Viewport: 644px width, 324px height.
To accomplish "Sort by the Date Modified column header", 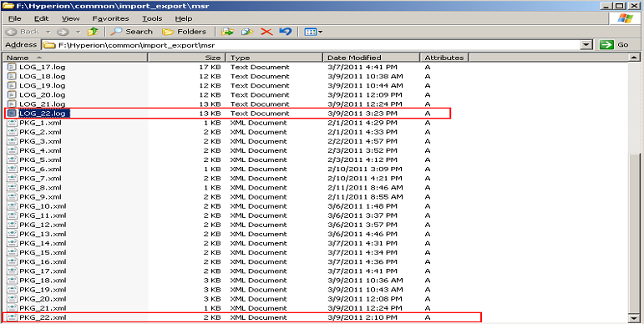I will click(x=372, y=58).
